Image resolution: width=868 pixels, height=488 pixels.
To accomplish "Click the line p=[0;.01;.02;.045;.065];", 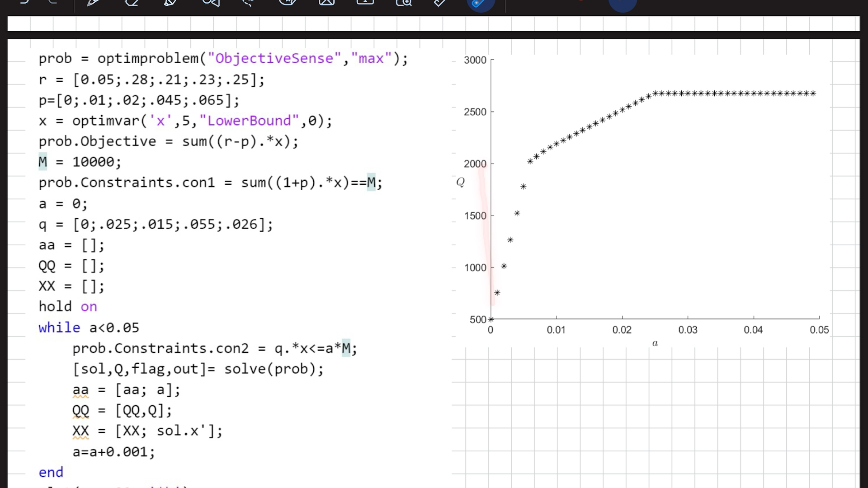I will [139, 100].
